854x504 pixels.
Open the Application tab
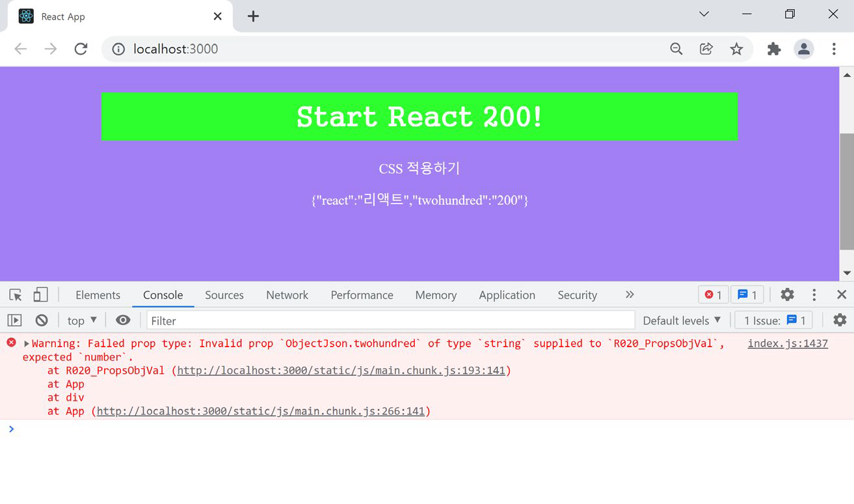pyautogui.click(x=507, y=295)
